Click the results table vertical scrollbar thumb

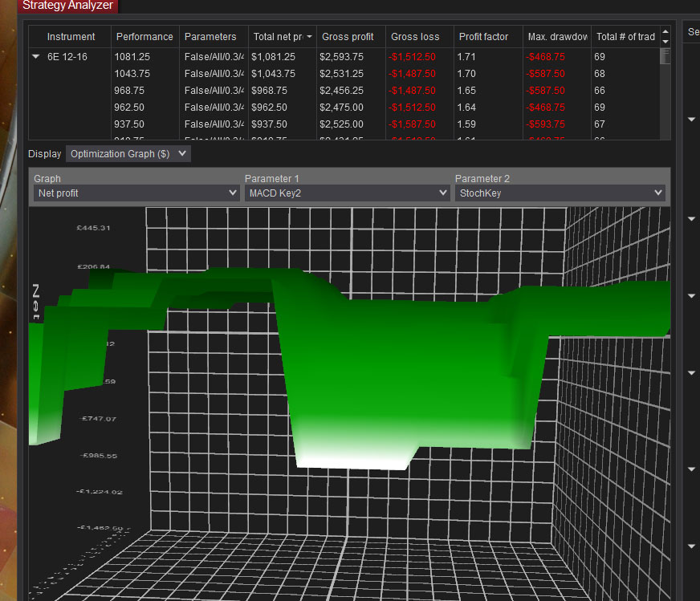pos(665,56)
